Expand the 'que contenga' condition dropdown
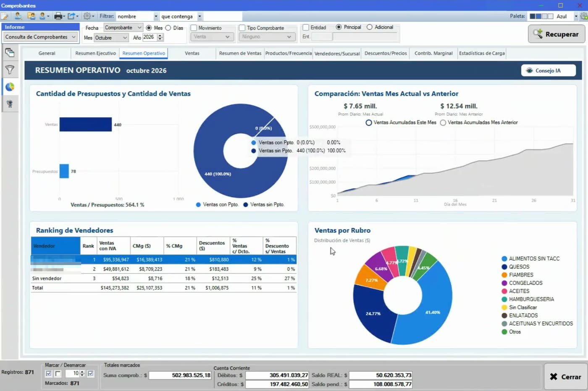Screen dimensions: 588x391 [199, 16]
